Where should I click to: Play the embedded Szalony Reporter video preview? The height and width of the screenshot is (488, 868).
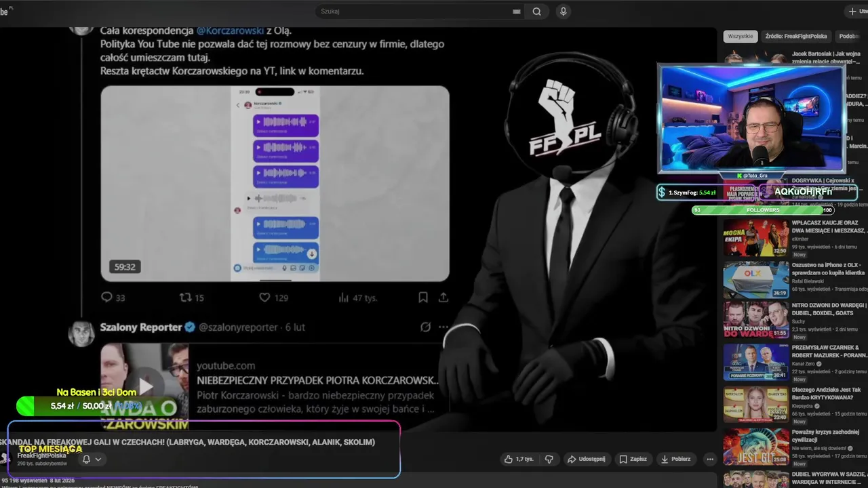[144, 385]
